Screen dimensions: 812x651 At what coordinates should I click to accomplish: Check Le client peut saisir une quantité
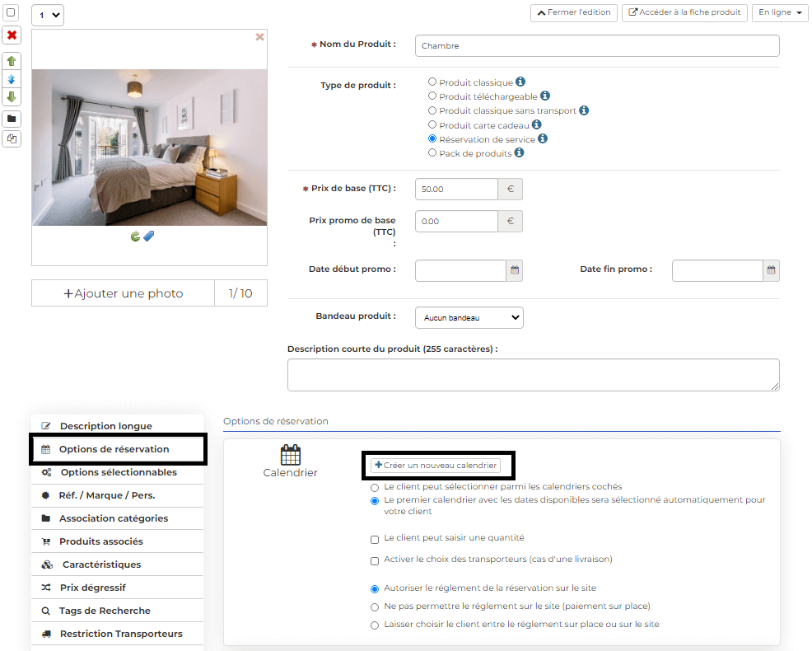coord(375,540)
